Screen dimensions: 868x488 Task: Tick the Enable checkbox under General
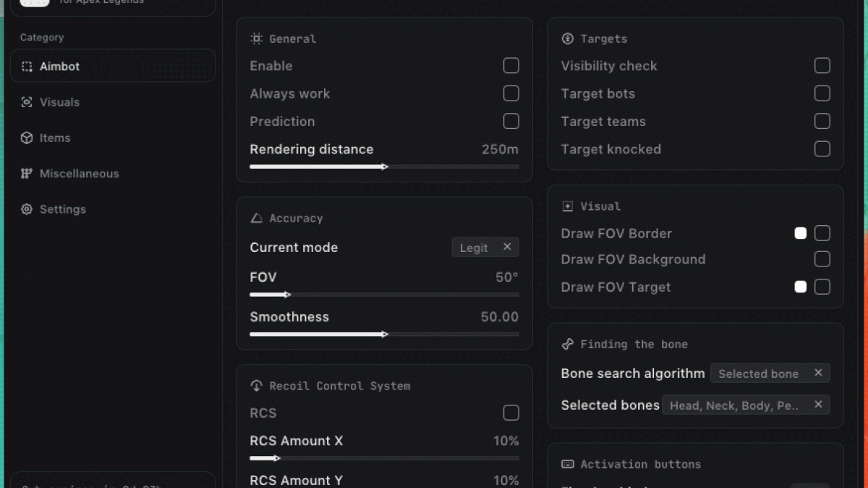pos(511,66)
